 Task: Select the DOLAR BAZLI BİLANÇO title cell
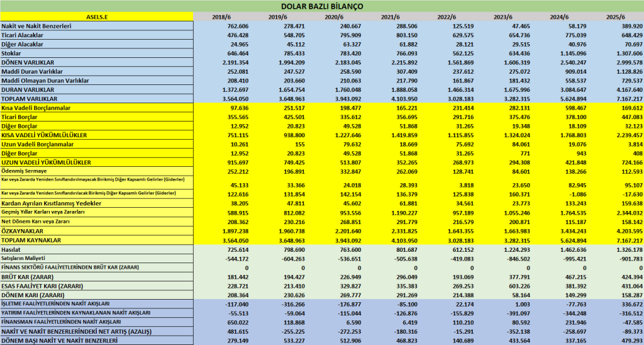click(322, 6)
